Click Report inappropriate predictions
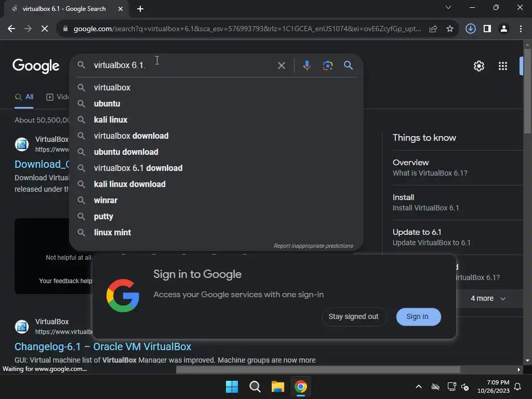This screenshot has height=399, width=532. tap(313, 246)
